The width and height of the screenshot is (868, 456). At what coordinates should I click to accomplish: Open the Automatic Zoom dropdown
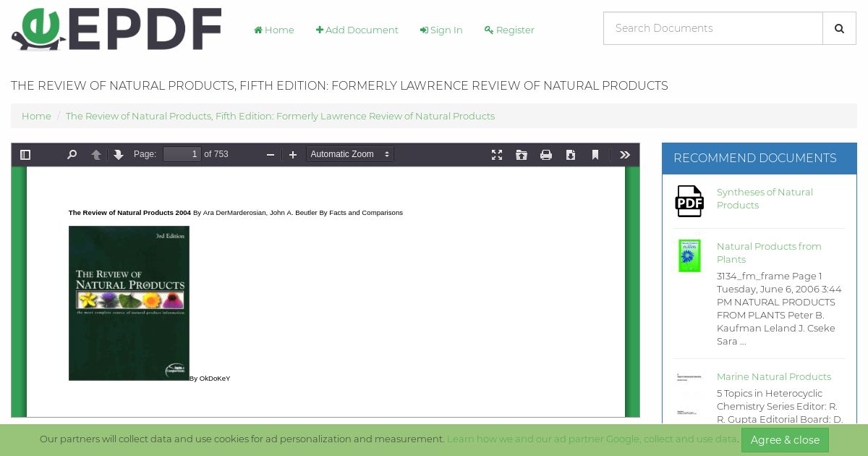point(350,154)
